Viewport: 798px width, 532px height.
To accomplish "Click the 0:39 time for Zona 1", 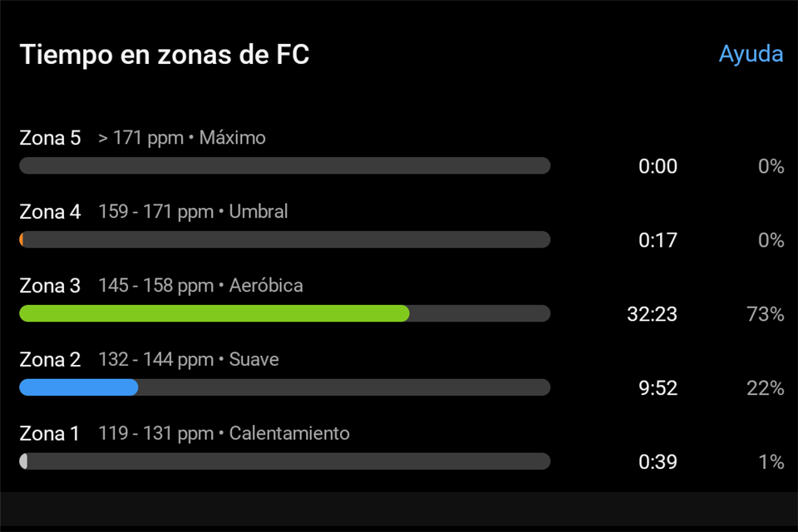I will coord(658,461).
